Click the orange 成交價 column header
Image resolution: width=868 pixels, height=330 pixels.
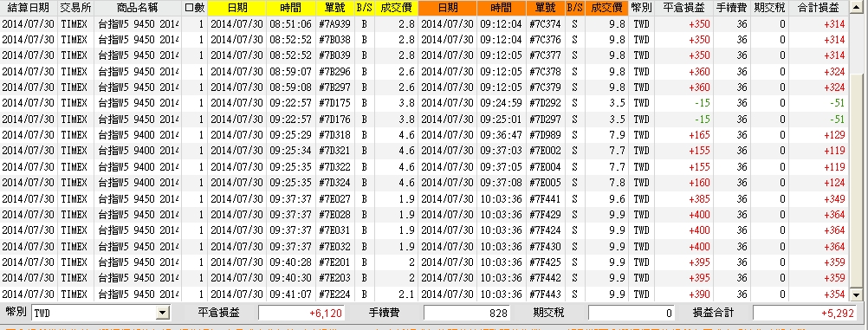coord(606,8)
